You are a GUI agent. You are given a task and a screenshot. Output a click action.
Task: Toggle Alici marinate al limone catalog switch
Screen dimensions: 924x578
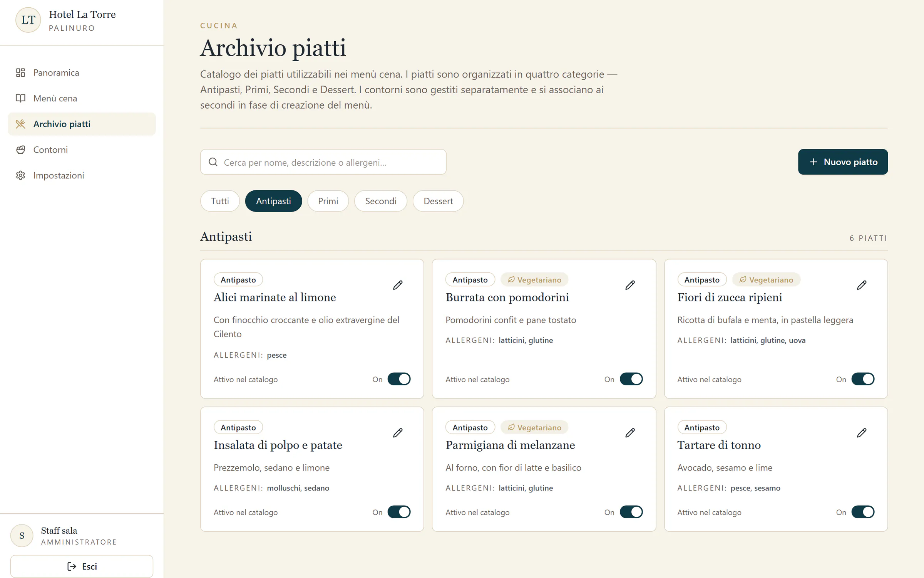(399, 379)
